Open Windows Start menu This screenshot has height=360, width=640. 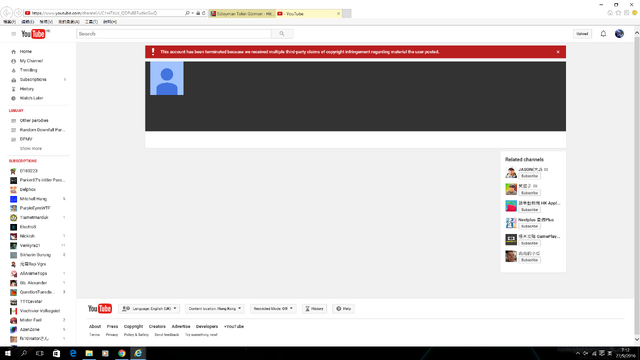(x=7, y=353)
